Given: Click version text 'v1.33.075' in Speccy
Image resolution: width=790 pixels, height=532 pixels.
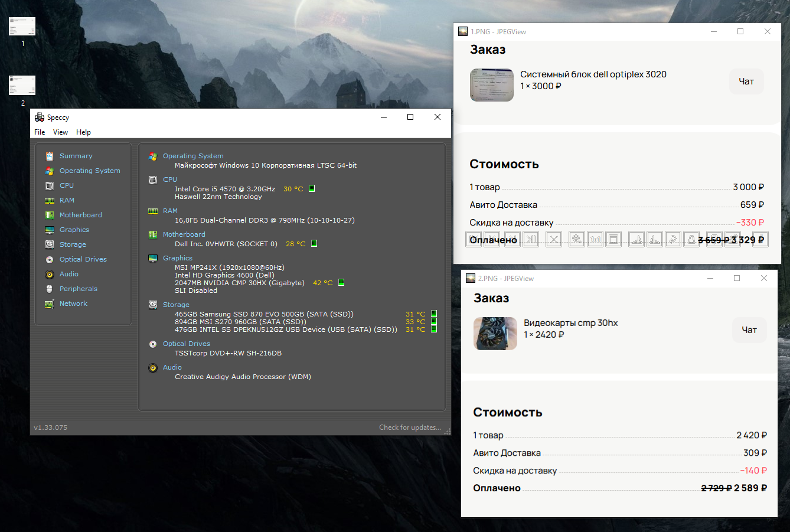Looking at the screenshot, I should coord(51,427).
